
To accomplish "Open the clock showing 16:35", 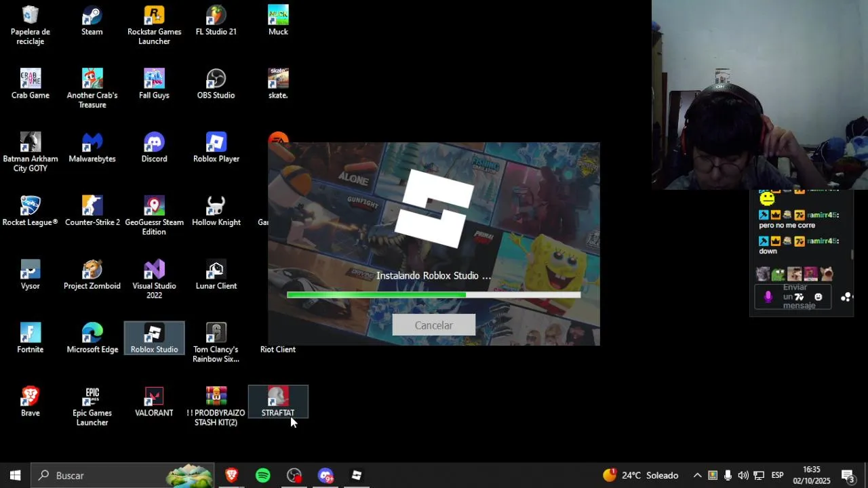I will pyautogui.click(x=812, y=475).
